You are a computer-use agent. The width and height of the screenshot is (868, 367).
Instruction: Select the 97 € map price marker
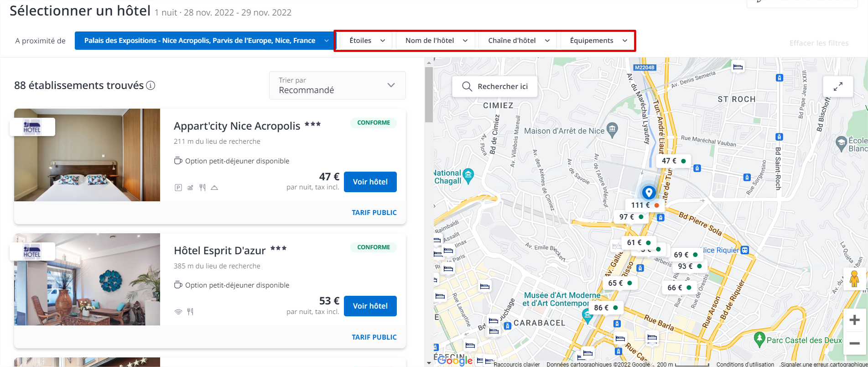tap(631, 217)
